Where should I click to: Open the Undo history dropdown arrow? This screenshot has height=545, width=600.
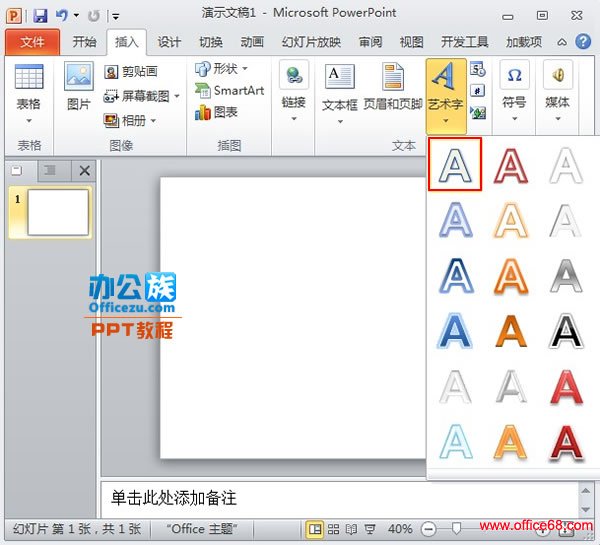point(76,16)
